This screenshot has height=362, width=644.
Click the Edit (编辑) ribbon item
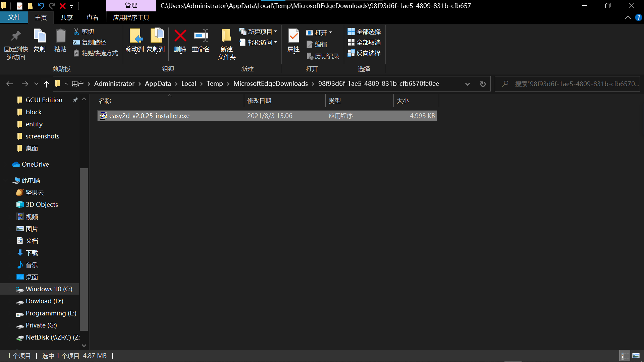[317, 44]
